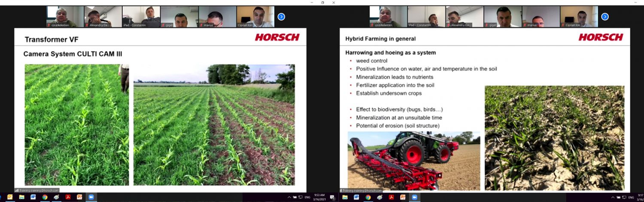644x202 pixels.
Task: Show next participants with the arrow above the Hybrid Farming slide
Action: point(605,17)
